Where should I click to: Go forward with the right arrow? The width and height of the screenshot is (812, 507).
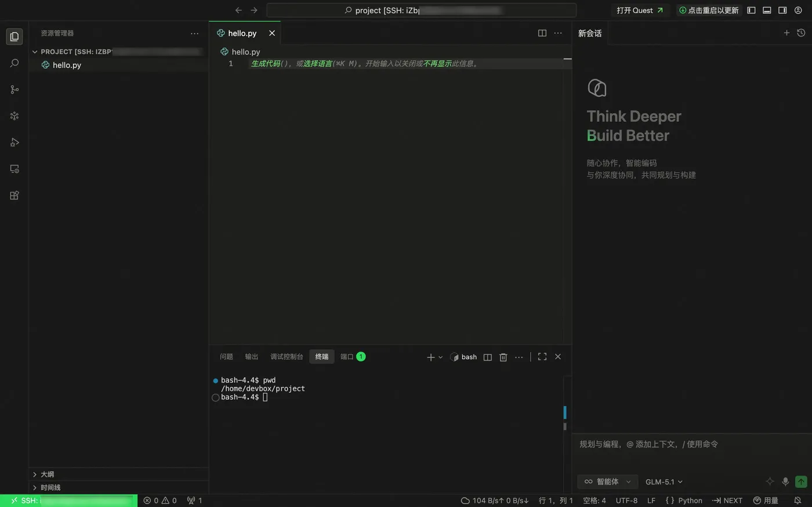tap(254, 10)
